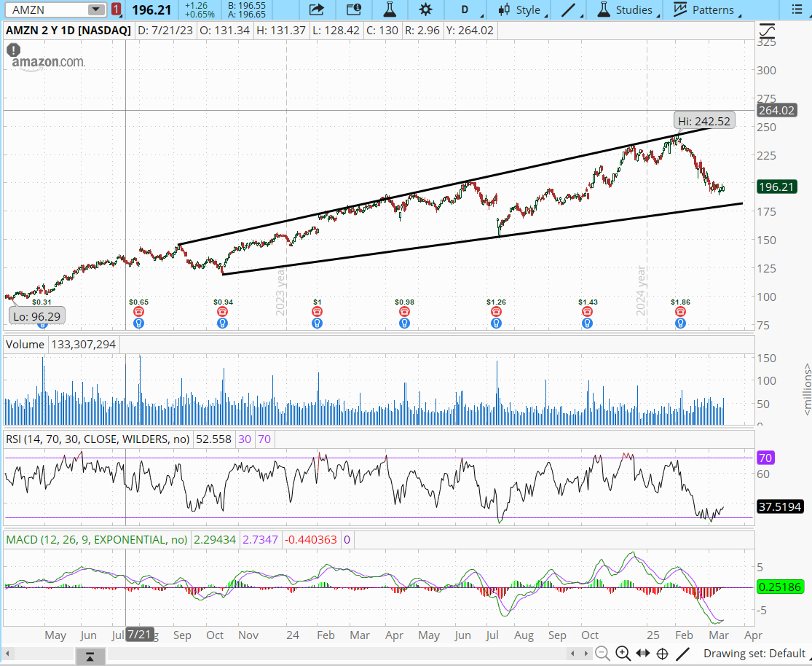The width and height of the screenshot is (812, 666).
Task: Click earnings phone icon under $0.98
Action: (404, 311)
